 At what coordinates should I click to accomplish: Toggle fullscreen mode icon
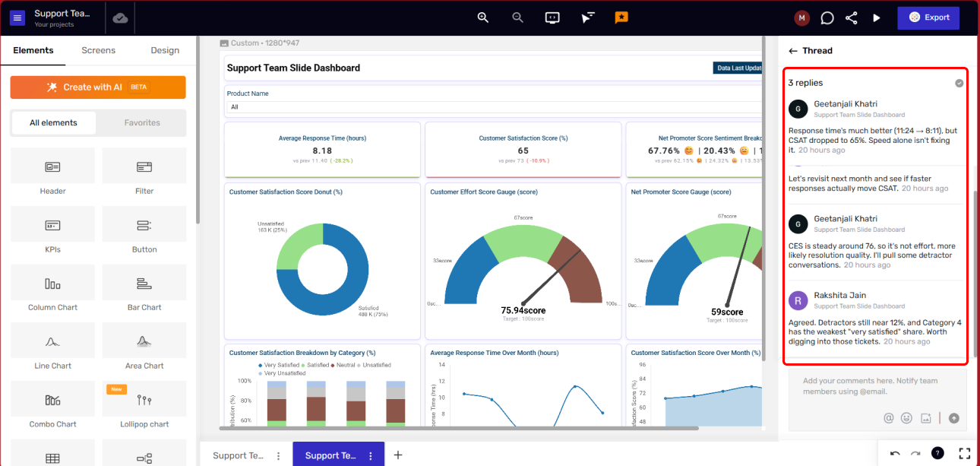click(x=965, y=453)
